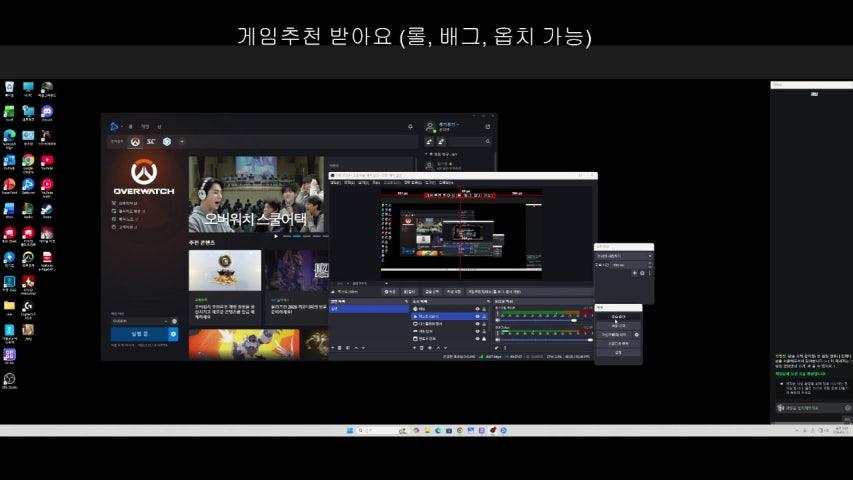Click the carousel play control under banner
This screenshot has width=853, height=480.
276,236
